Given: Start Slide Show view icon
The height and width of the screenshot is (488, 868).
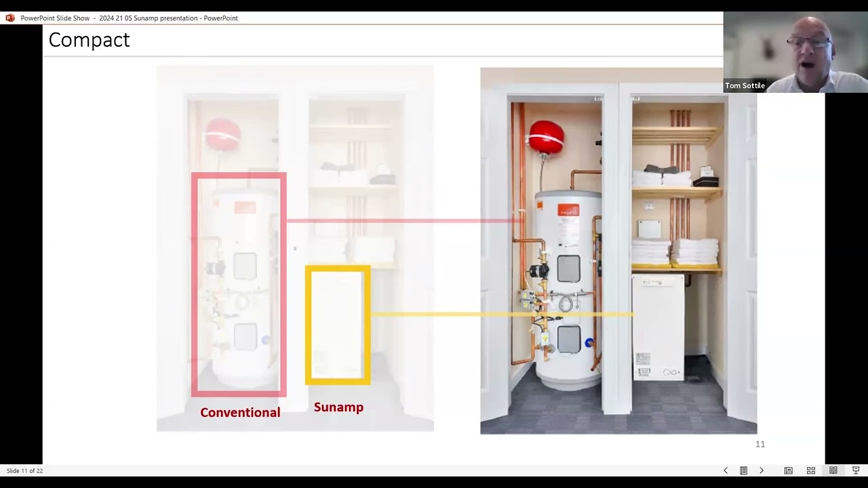Looking at the screenshot, I should pyautogui.click(x=856, y=470).
